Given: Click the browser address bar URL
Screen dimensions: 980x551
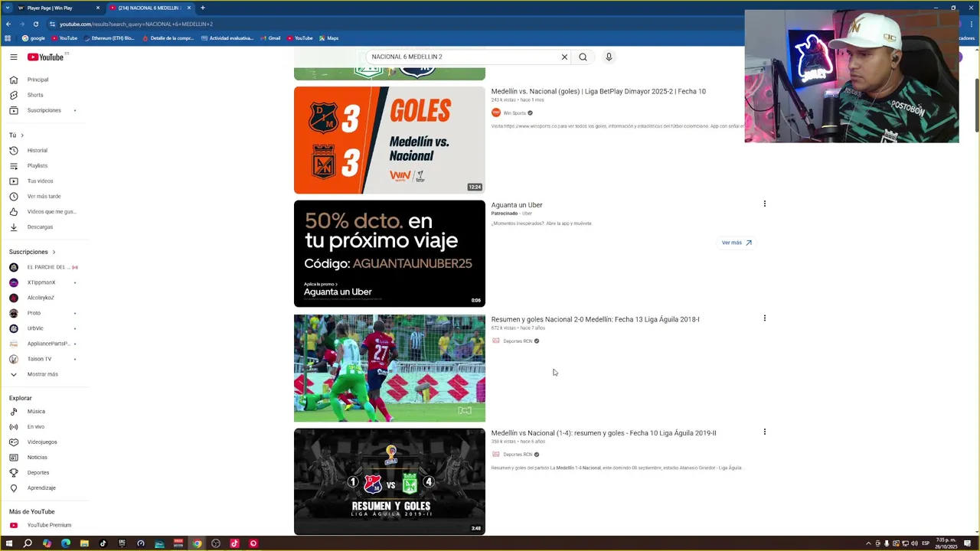Looking at the screenshot, I should (136, 24).
